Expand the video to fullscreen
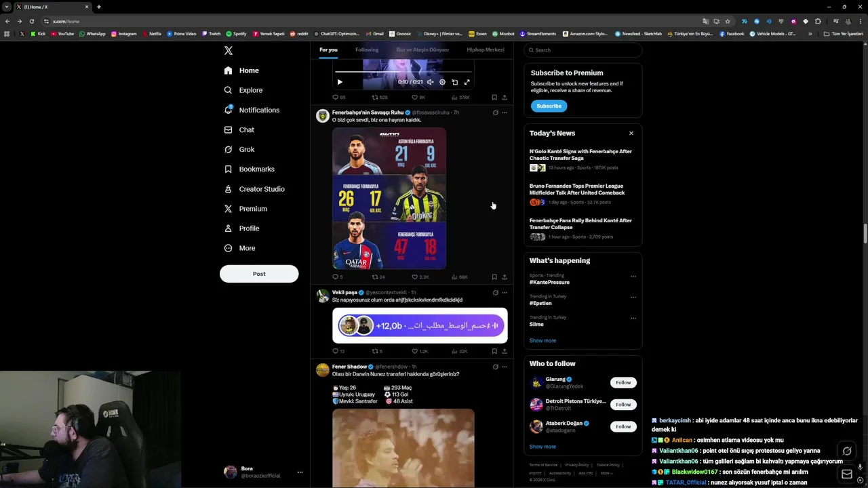This screenshot has height=488, width=868. point(467,82)
